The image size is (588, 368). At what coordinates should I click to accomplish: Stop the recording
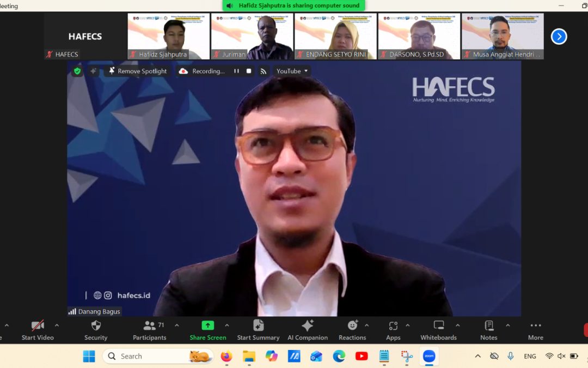pyautogui.click(x=249, y=71)
